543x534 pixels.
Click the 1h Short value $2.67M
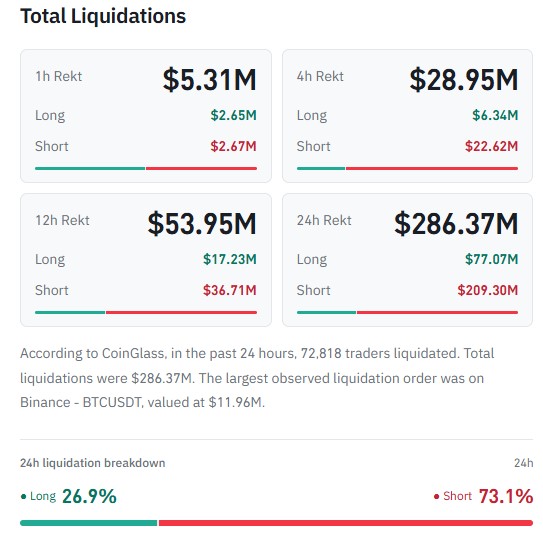(x=233, y=146)
